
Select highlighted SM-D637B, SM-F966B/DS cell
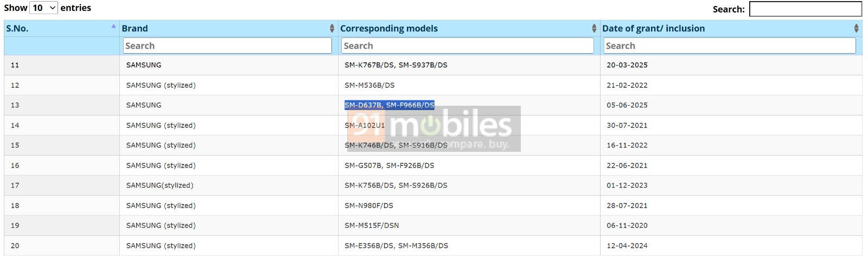point(389,105)
